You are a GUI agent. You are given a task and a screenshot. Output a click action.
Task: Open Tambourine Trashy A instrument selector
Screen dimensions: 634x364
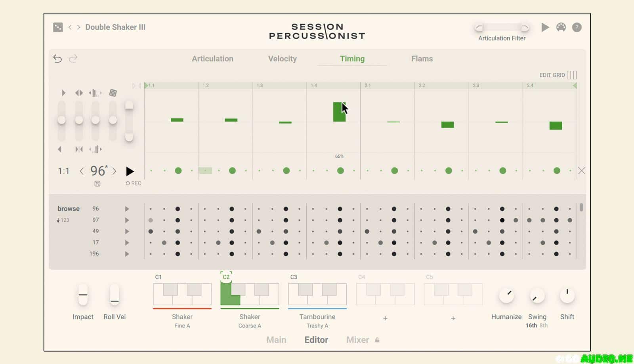[317, 321]
